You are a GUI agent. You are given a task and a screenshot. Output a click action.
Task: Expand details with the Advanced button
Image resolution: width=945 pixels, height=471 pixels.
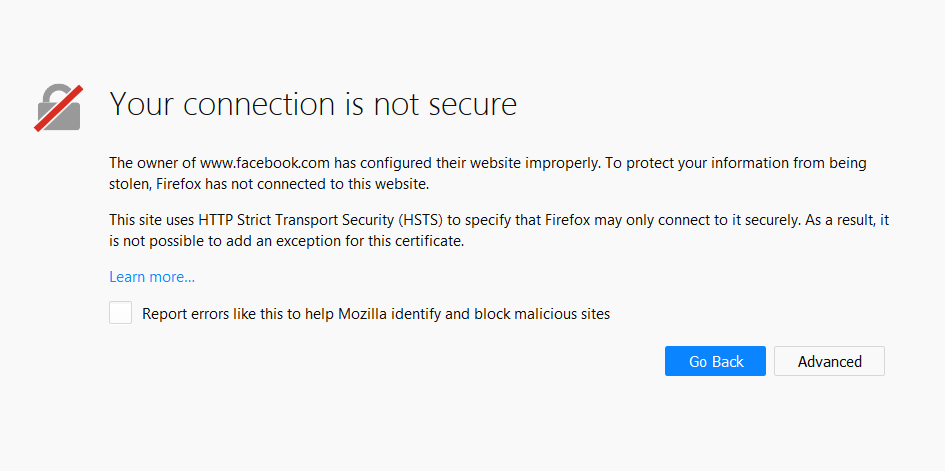click(x=829, y=361)
